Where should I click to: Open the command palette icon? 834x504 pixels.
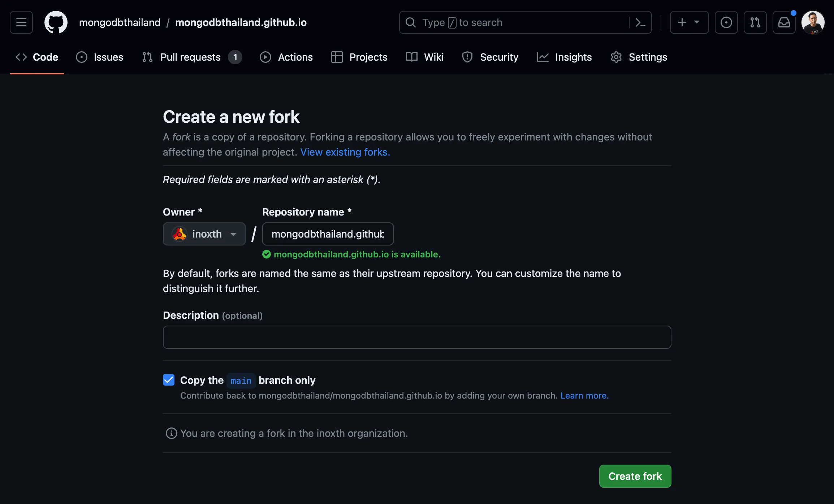click(x=640, y=22)
